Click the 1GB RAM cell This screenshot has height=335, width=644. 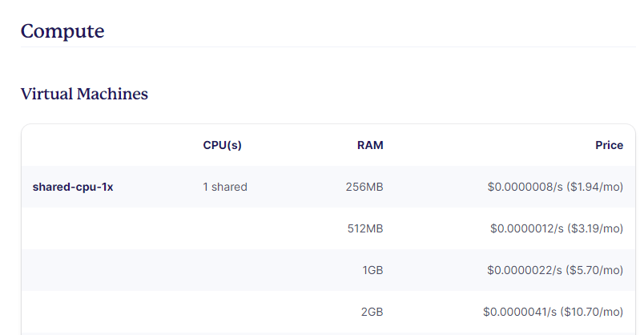click(372, 270)
